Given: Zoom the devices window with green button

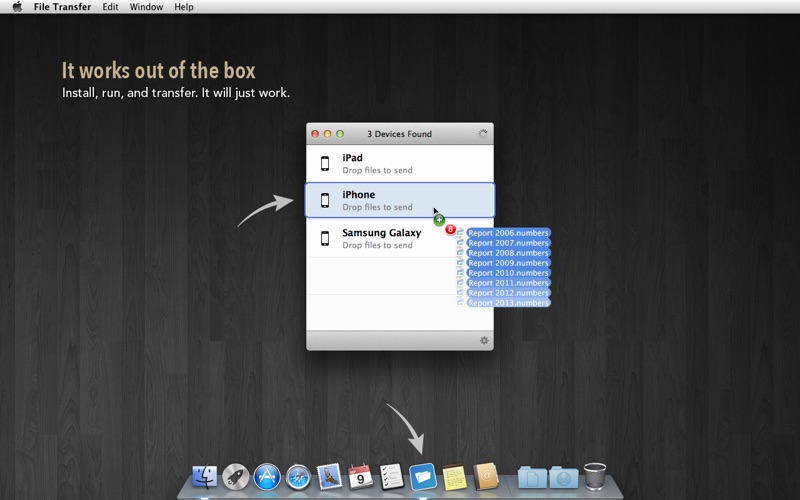Looking at the screenshot, I should point(340,134).
